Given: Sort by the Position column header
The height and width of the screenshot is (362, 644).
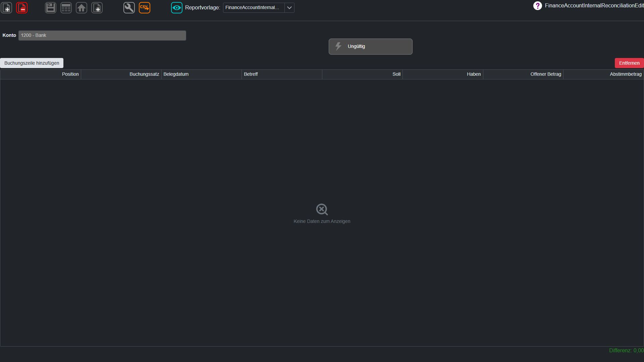Looking at the screenshot, I should (41, 74).
